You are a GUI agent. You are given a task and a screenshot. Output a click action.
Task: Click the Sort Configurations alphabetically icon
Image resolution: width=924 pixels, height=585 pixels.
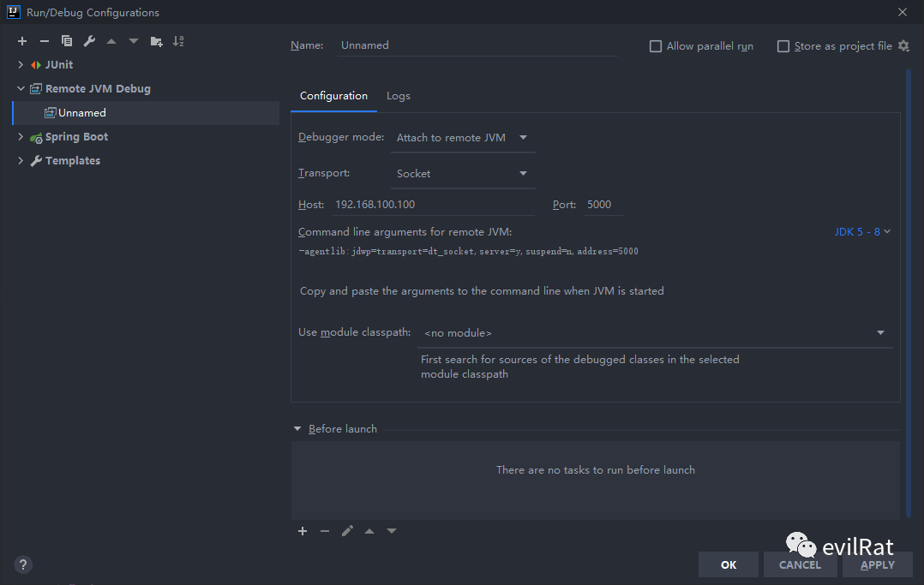pyautogui.click(x=178, y=41)
